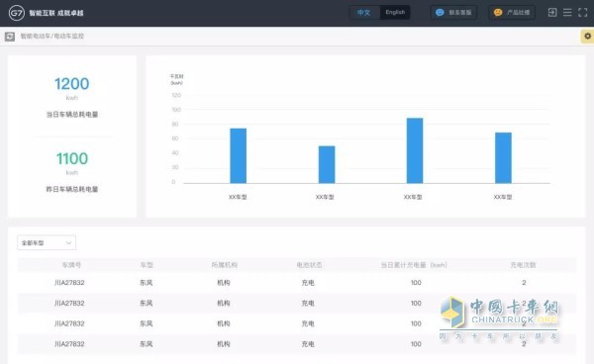Click the 当日累计充电量 (kwh) column header
Viewport: 594px width, 364px height.
click(414, 265)
